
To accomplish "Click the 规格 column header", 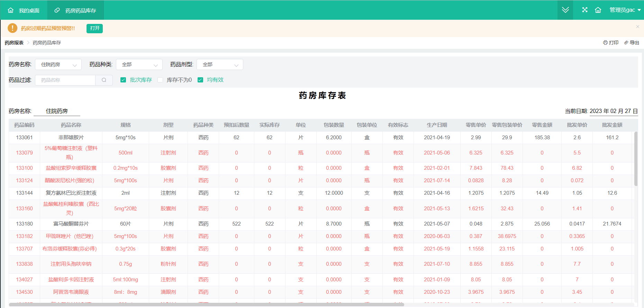I will (x=126, y=125).
